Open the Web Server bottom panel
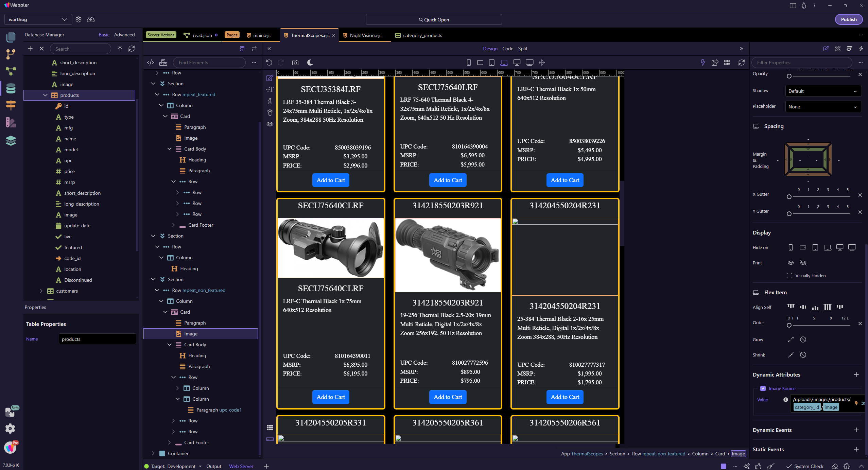This screenshot has height=470, width=868. pos(241,466)
